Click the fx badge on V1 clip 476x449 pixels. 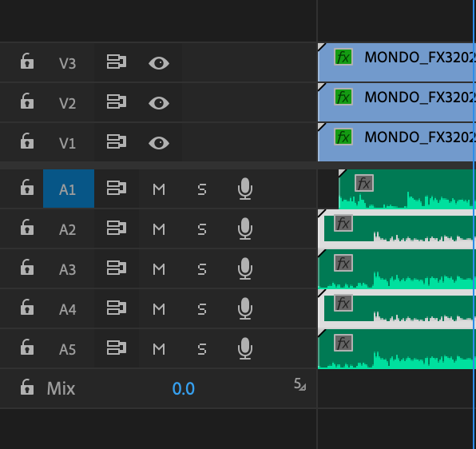click(343, 137)
